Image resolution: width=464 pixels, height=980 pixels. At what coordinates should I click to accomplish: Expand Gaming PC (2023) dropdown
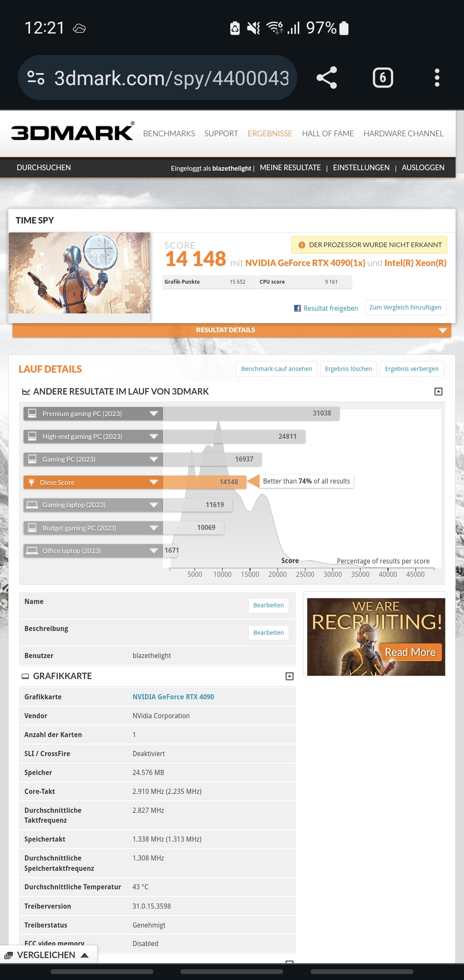(x=153, y=459)
